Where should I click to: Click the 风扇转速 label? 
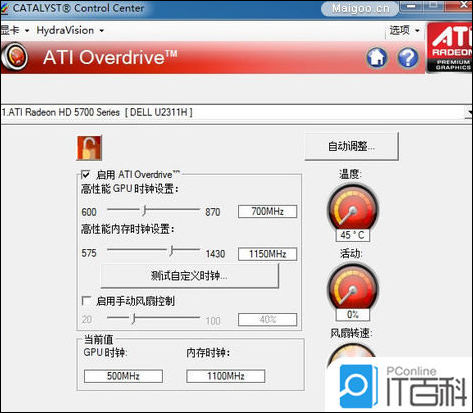351,333
